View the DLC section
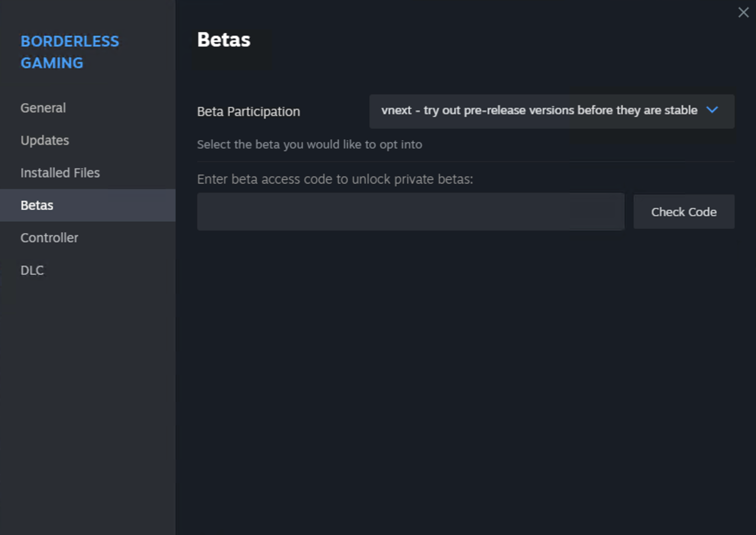 coord(32,270)
